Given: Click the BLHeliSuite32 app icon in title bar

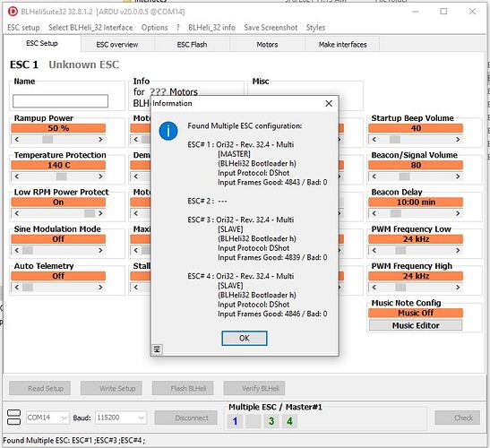Looking at the screenshot, I should click(x=13, y=12).
